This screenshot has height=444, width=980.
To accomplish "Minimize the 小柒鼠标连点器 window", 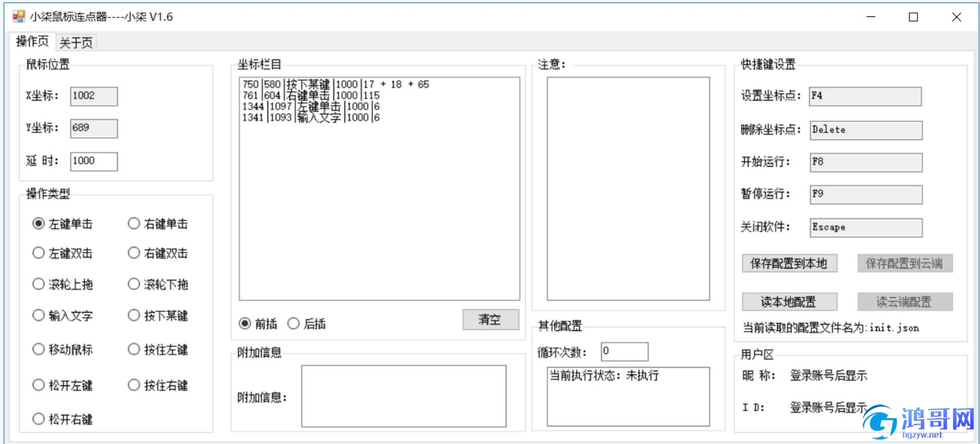I will pyautogui.click(x=871, y=17).
